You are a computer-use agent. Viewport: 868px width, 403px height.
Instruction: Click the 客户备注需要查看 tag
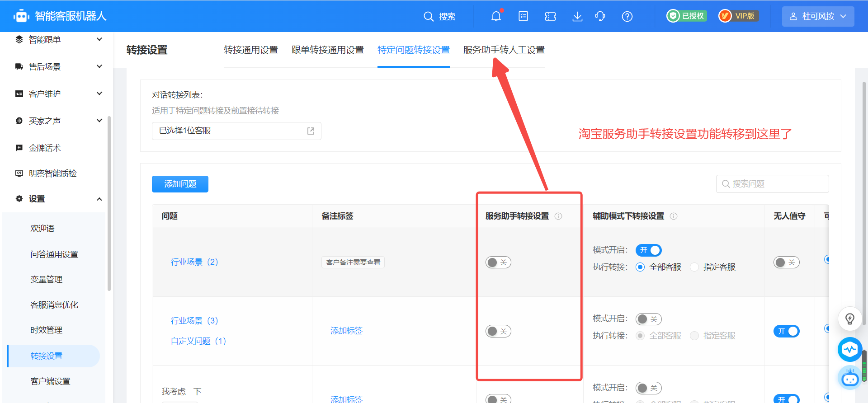click(x=353, y=262)
